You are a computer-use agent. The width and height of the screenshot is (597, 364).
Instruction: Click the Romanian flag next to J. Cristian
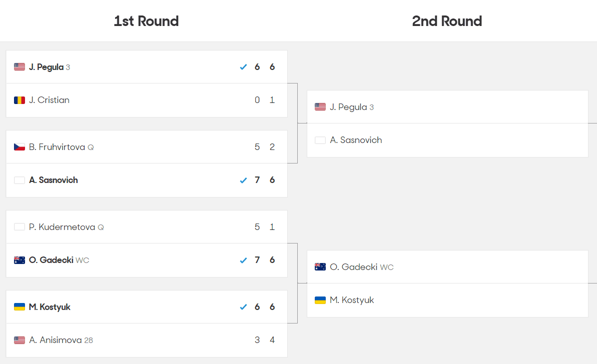click(x=20, y=100)
